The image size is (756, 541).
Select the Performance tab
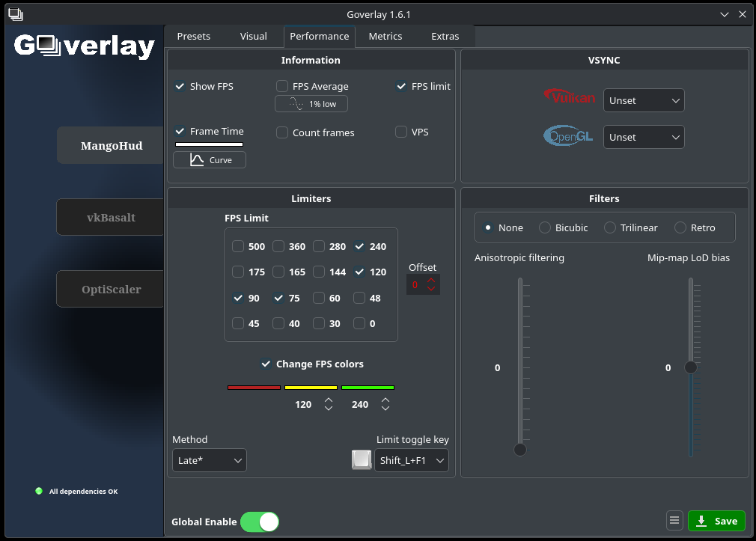pos(319,36)
